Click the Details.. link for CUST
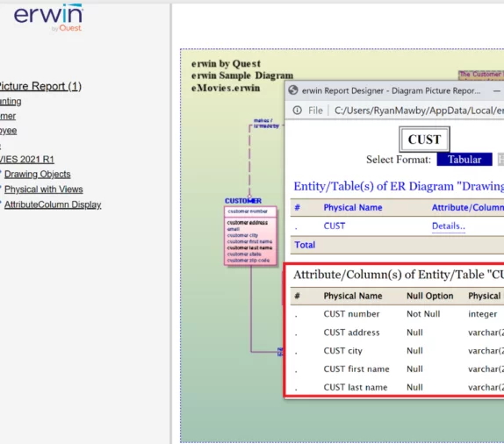The image size is (504, 444). tap(449, 226)
